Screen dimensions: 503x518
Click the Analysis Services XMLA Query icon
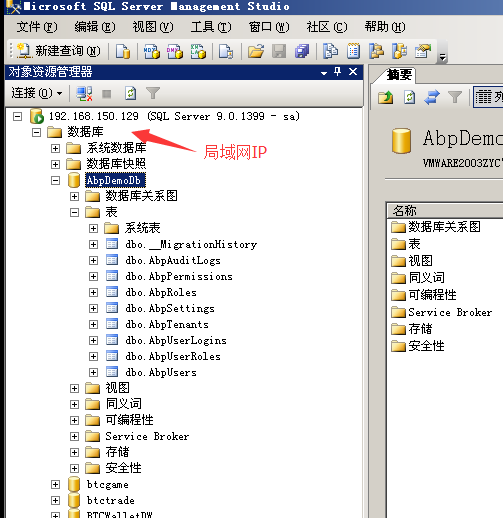[198, 51]
